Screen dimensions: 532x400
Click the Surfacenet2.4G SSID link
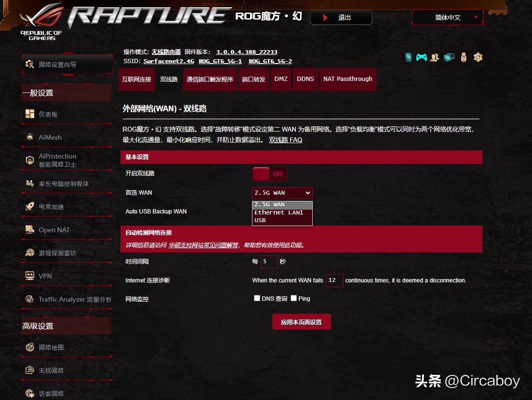click(169, 61)
